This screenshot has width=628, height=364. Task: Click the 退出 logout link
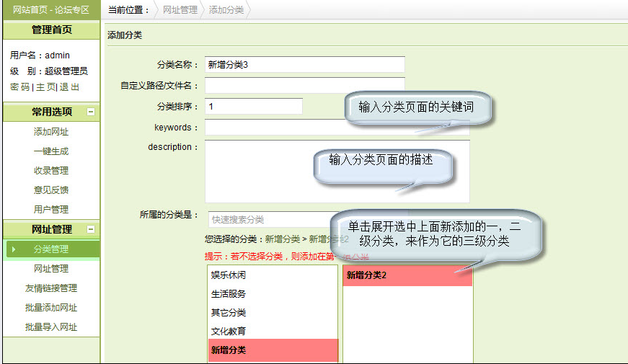tap(69, 87)
